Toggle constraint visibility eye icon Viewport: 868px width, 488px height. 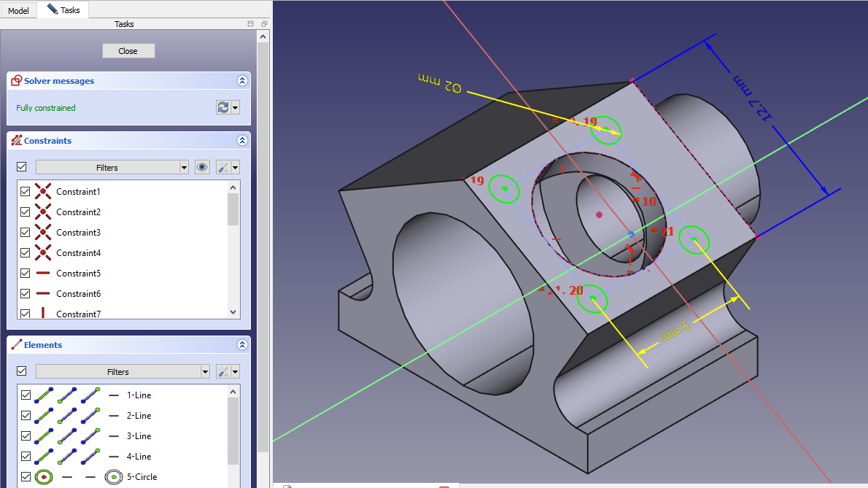(x=203, y=168)
